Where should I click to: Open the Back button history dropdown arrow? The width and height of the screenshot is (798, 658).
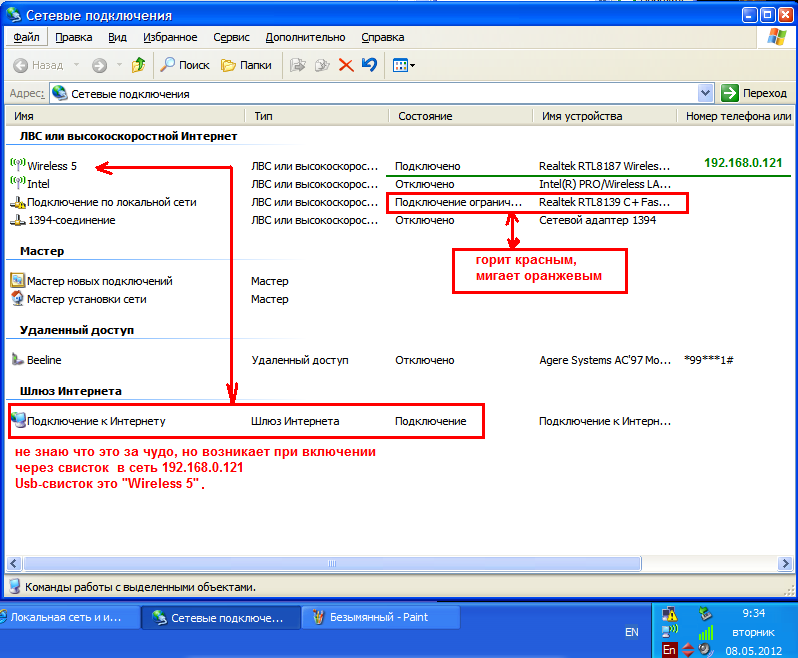click(75, 65)
